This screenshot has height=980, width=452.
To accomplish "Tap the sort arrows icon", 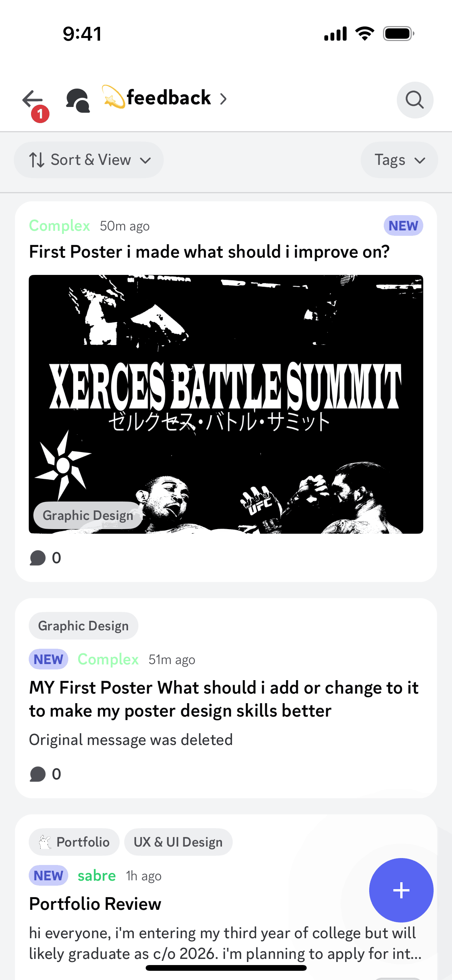I will tap(37, 160).
